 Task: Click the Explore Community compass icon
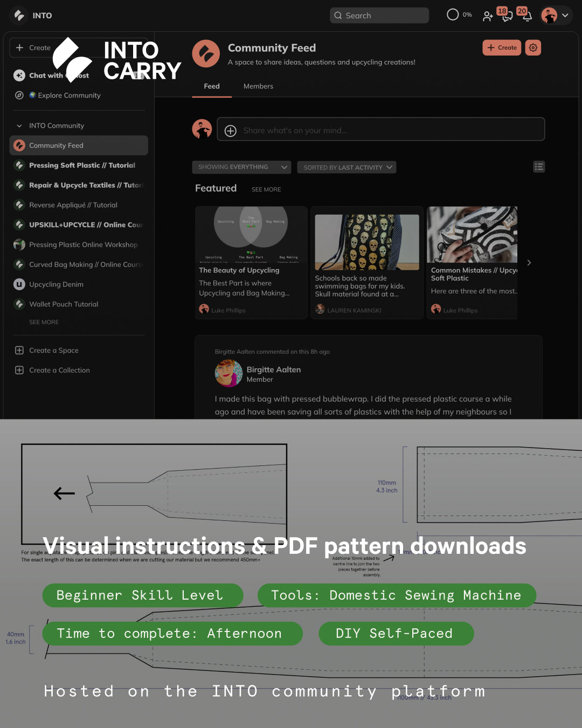click(x=19, y=95)
